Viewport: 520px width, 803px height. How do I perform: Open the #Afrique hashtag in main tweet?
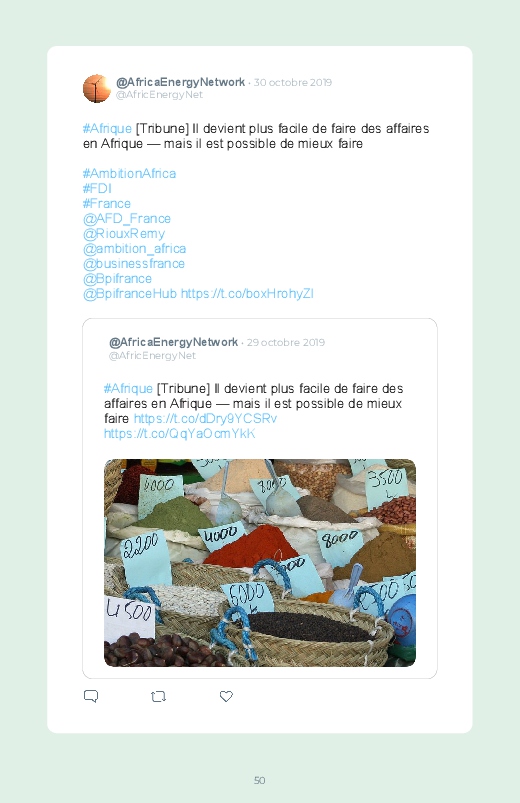coord(107,129)
